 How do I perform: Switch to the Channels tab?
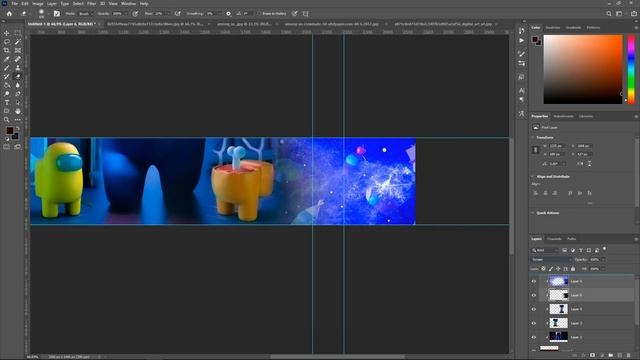[x=554, y=239]
